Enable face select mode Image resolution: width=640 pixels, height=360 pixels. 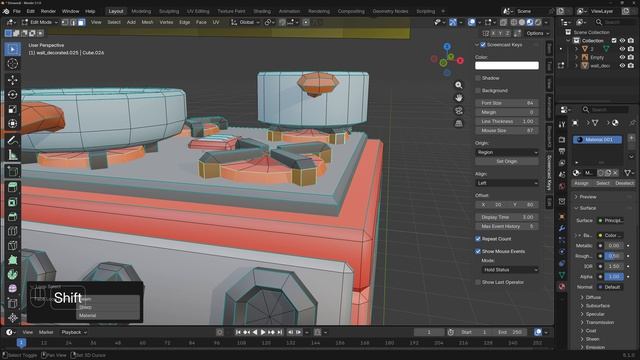point(82,22)
